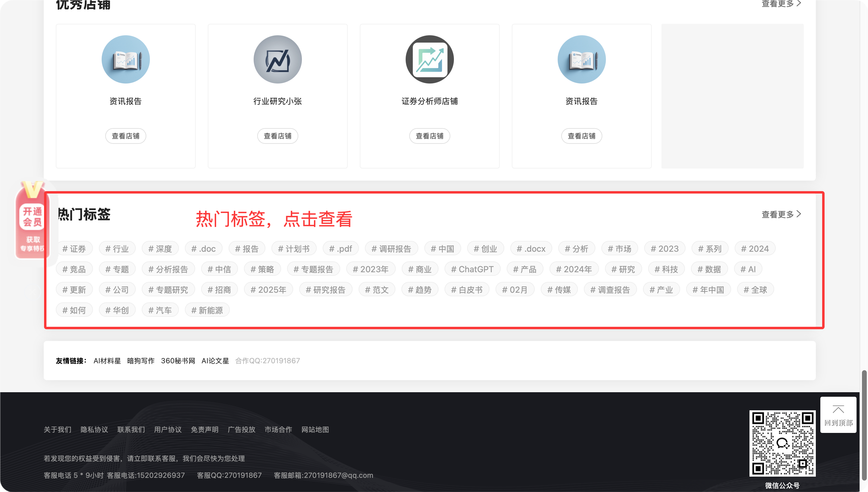Open the 开通会员 VIP badge
868x492 pixels.
pyautogui.click(x=32, y=220)
